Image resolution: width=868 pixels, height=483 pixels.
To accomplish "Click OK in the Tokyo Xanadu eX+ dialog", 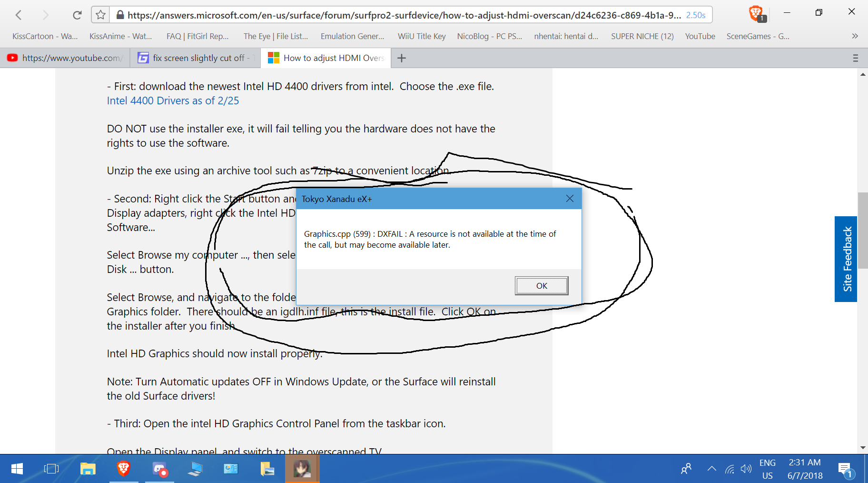I will point(542,286).
